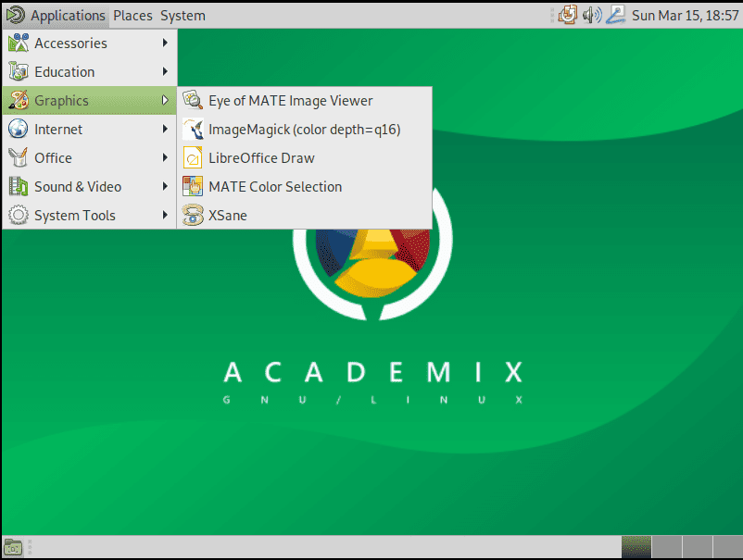
Task: Click the ImageMagick wizard icon
Action: [193, 129]
